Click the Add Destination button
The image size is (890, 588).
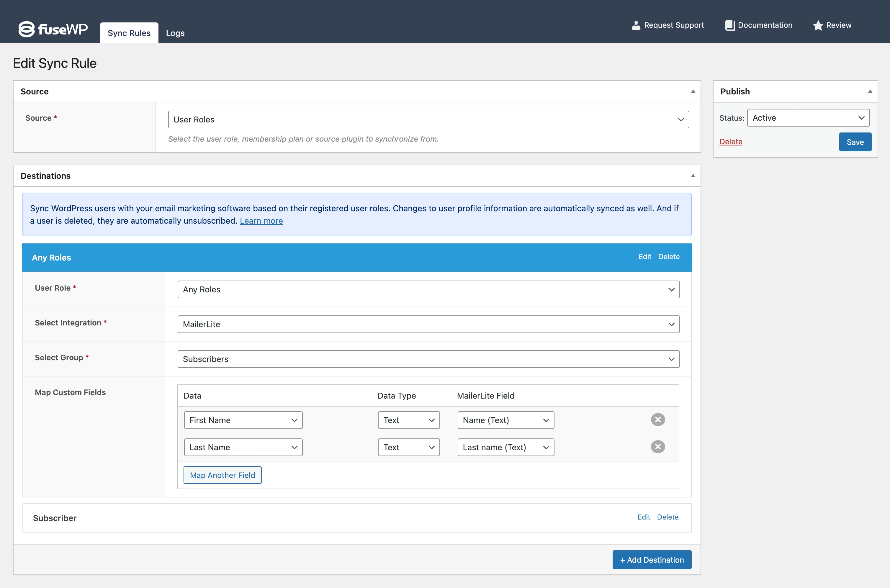point(652,560)
